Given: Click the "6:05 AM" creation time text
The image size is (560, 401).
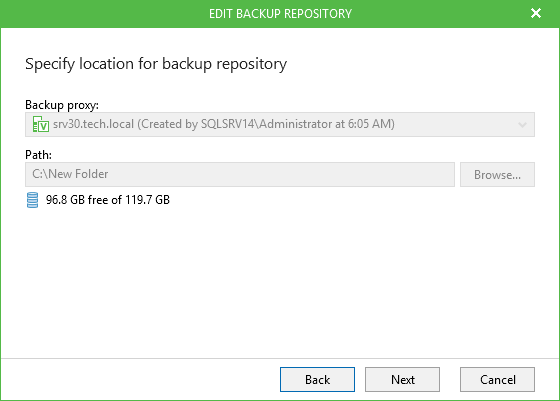Looking at the screenshot, I should (370, 124).
